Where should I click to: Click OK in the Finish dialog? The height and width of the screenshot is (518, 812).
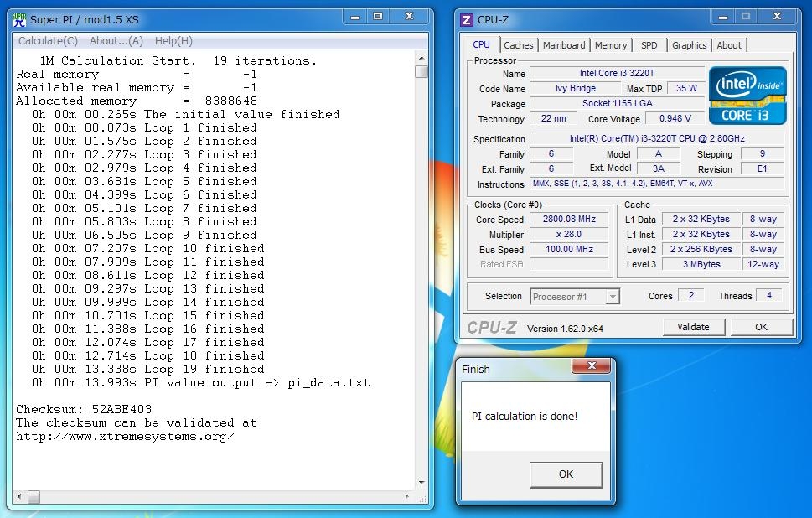tap(566, 474)
